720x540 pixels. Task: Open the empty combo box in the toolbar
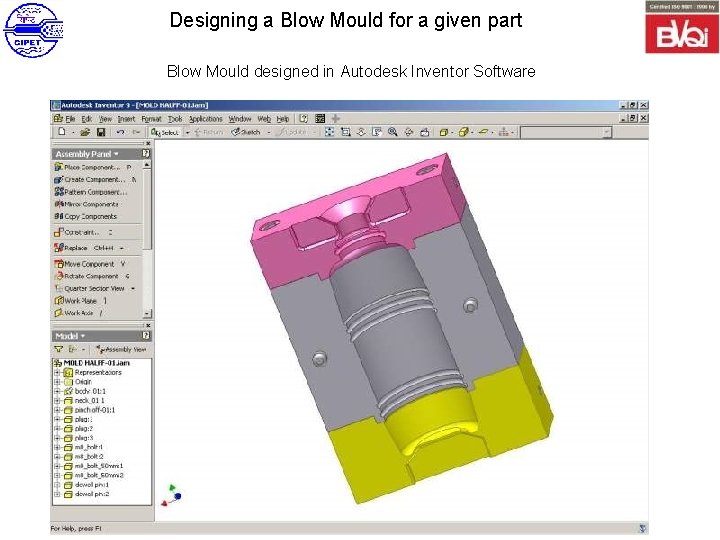566,133
